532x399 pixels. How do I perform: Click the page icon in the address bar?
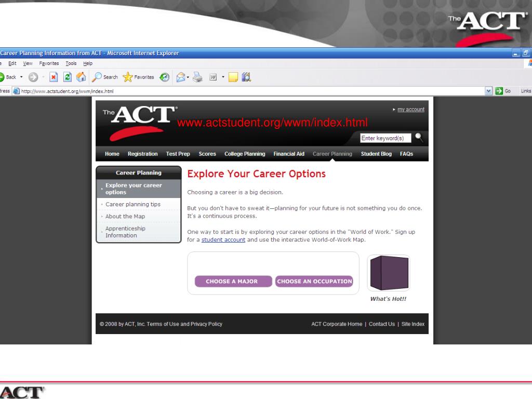point(16,91)
